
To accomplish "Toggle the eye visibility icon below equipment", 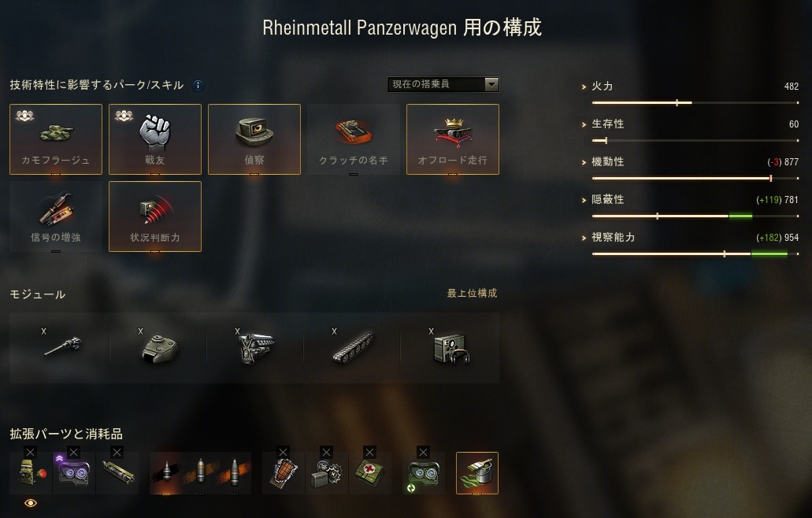I will (x=31, y=503).
